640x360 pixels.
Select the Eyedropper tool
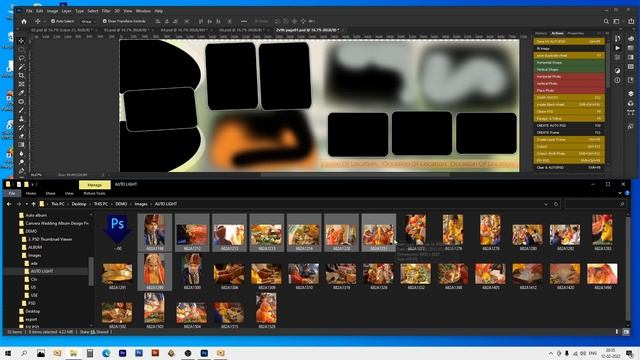(21, 93)
